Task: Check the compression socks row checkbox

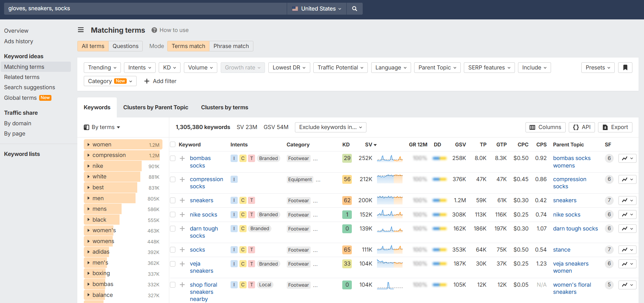Action: tap(173, 179)
